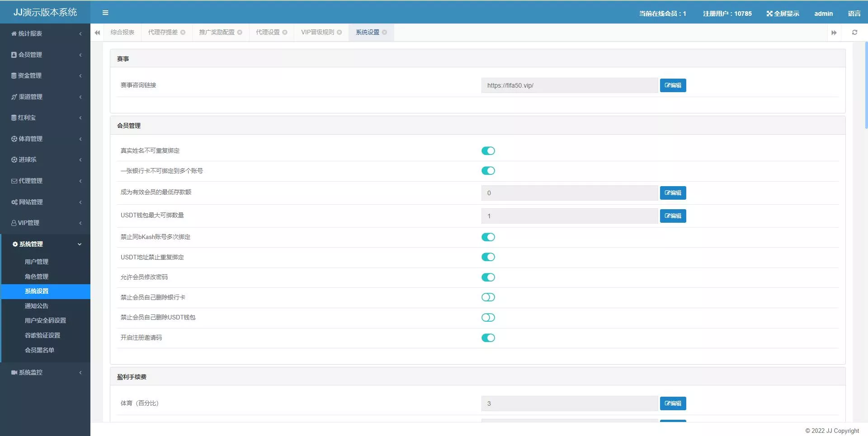Switch to the 综合报表 tab
Image resolution: width=868 pixels, height=436 pixels.
point(122,33)
